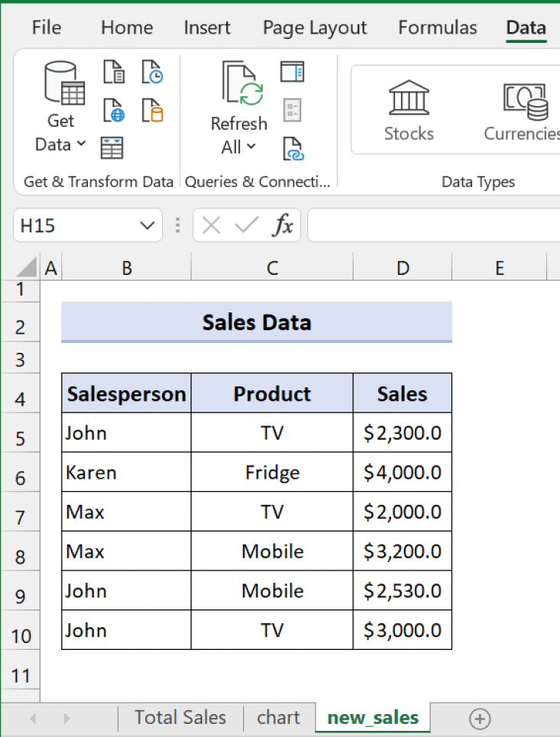Switch to the Total Sales sheet
This screenshot has height=737, width=560.
click(x=180, y=718)
